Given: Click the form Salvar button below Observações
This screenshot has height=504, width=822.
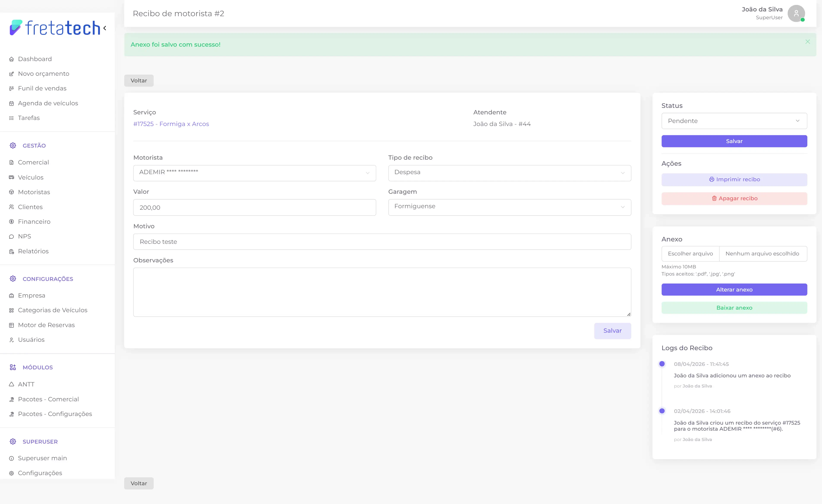Looking at the screenshot, I should [x=613, y=331].
